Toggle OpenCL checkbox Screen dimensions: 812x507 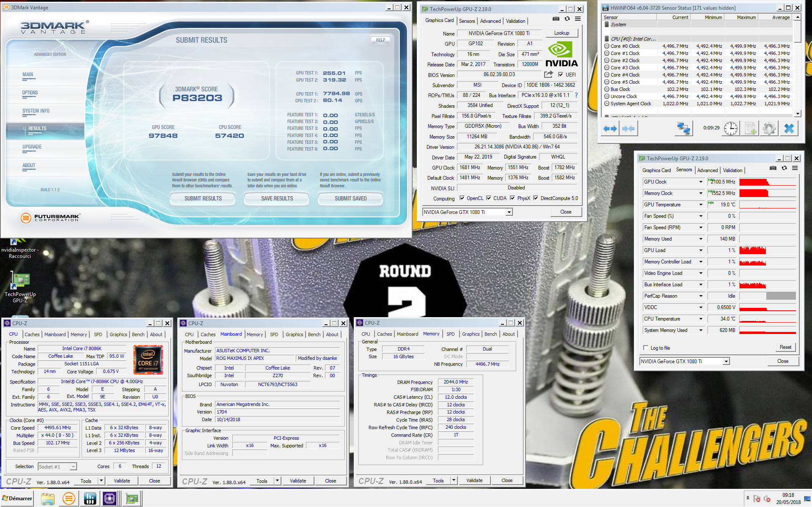click(462, 198)
